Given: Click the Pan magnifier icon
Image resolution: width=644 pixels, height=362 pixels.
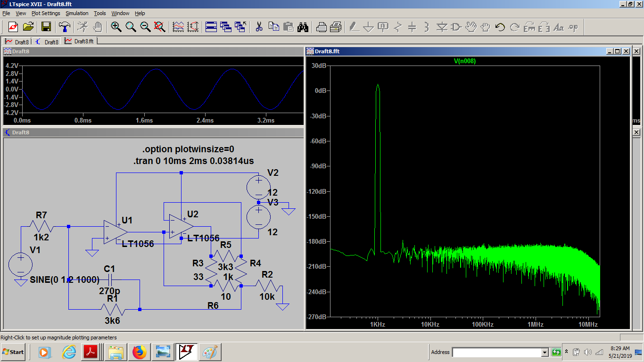Looking at the screenshot, I should (x=131, y=26).
